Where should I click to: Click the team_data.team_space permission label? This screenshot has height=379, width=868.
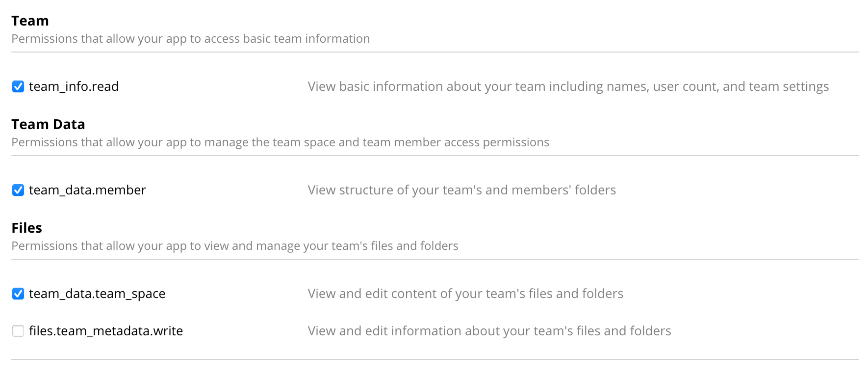coord(97,294)
